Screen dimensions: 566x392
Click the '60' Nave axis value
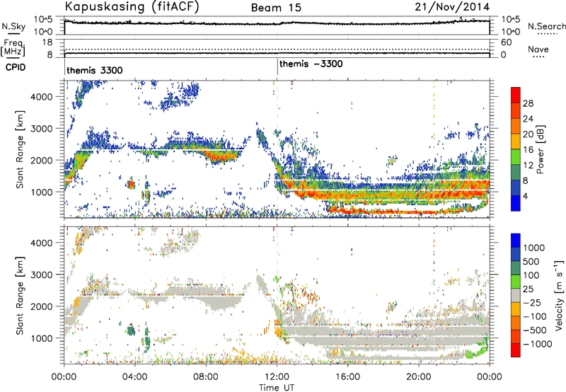(x=507, y=42)
